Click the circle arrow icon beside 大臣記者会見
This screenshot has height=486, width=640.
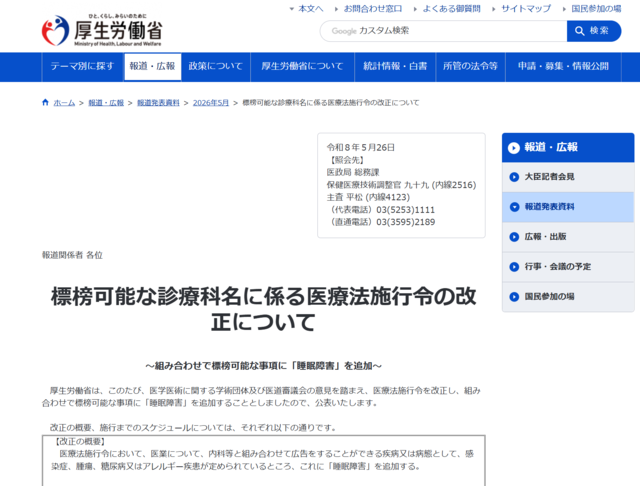pos(514,177)
